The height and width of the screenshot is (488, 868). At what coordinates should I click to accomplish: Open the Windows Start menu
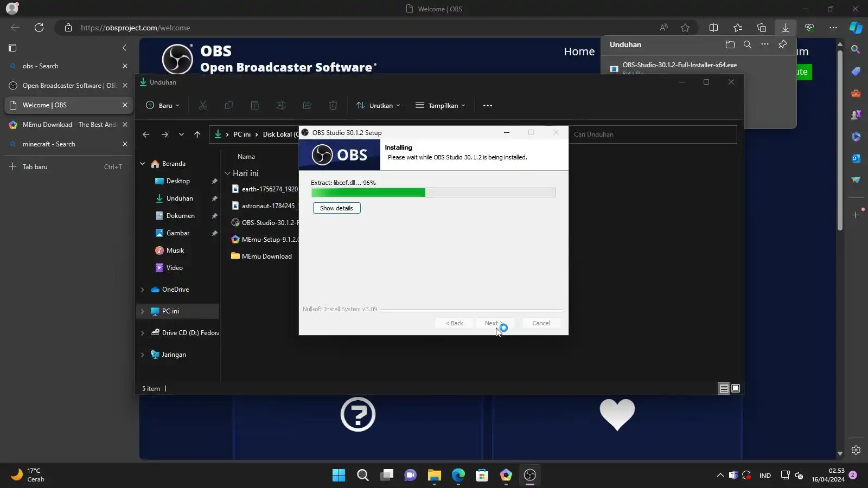pos(339,476)
